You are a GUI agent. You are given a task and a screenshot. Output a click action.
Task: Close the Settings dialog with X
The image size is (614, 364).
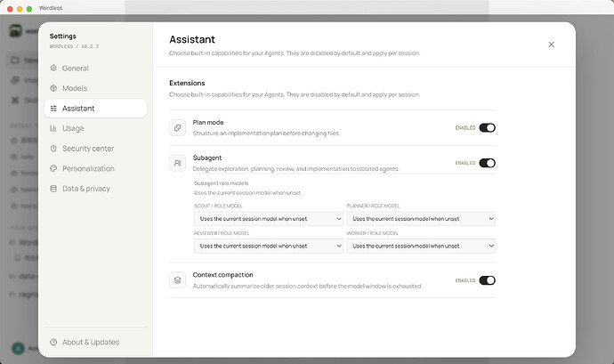click(x=552, y=44)
